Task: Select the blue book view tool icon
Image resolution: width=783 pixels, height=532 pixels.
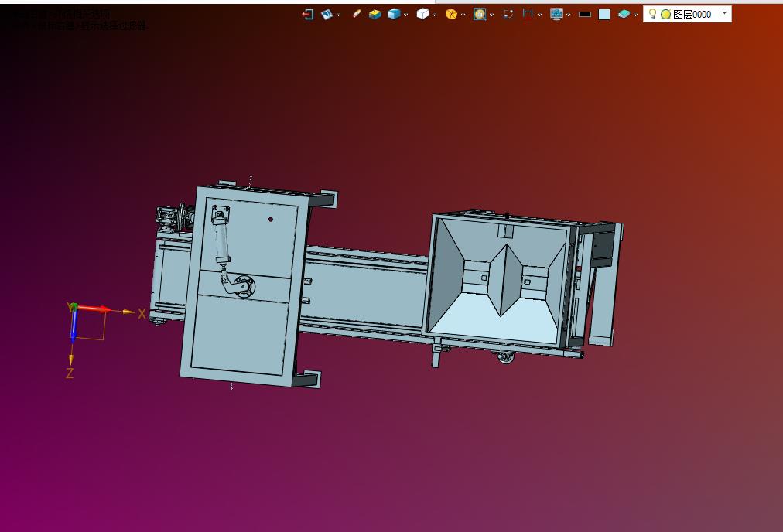Action: [327, 14]
